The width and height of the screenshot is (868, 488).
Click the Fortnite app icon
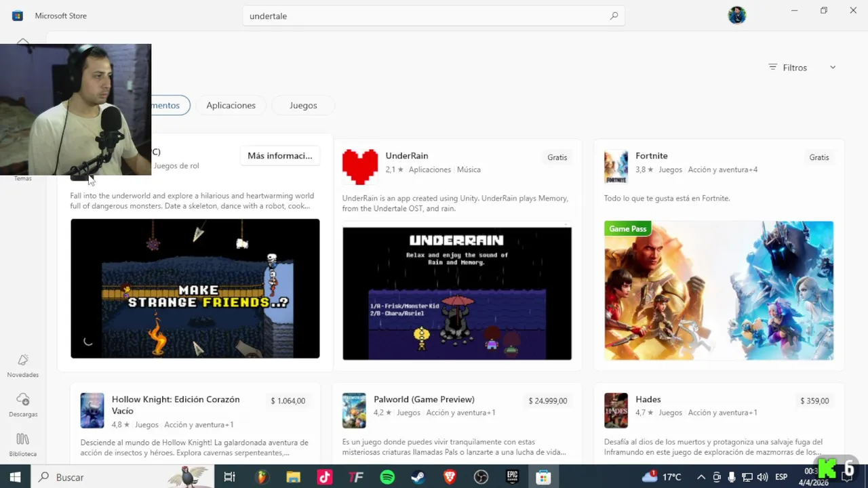pos(616,167)
